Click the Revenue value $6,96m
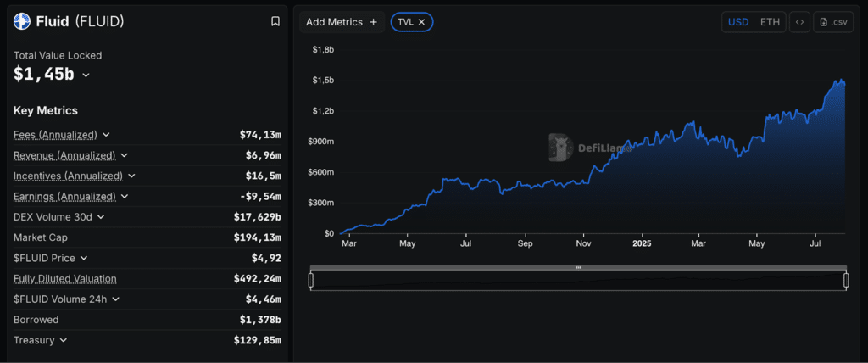This screenshot has width=868, height=363. point(264,155)
